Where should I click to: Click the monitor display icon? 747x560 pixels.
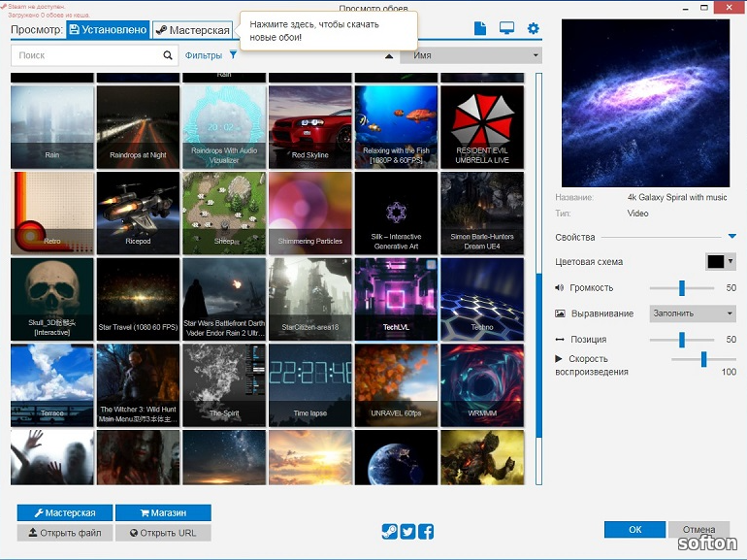pyautogui.click(x=506, y=29)
